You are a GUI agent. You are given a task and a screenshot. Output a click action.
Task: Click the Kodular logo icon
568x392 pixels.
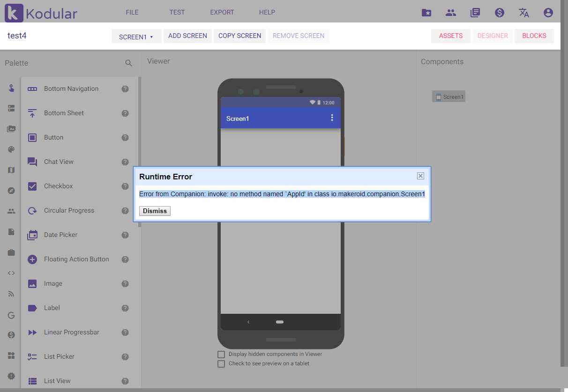(14, 13)
